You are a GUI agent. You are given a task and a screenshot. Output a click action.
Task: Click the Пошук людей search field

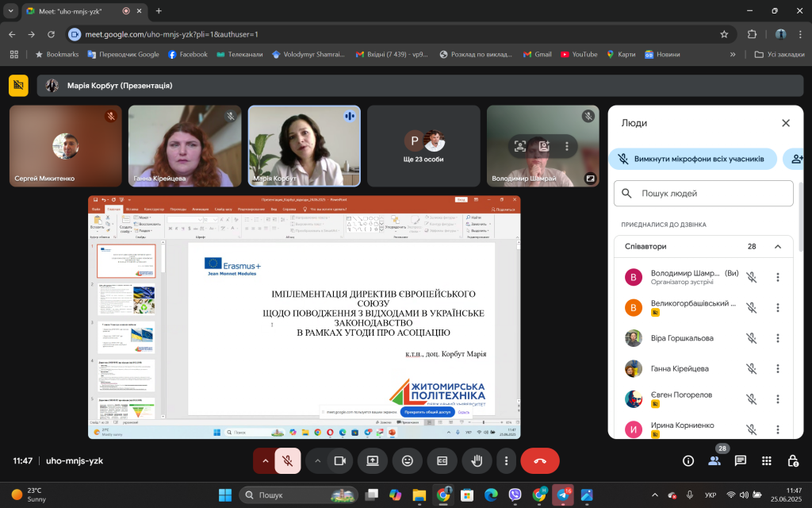click(703, 194)
